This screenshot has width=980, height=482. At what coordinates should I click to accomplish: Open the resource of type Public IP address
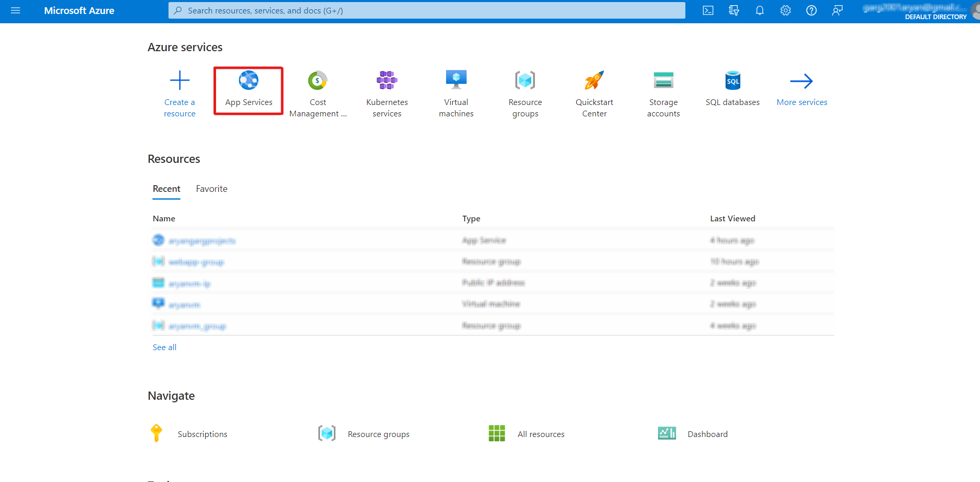190,284
